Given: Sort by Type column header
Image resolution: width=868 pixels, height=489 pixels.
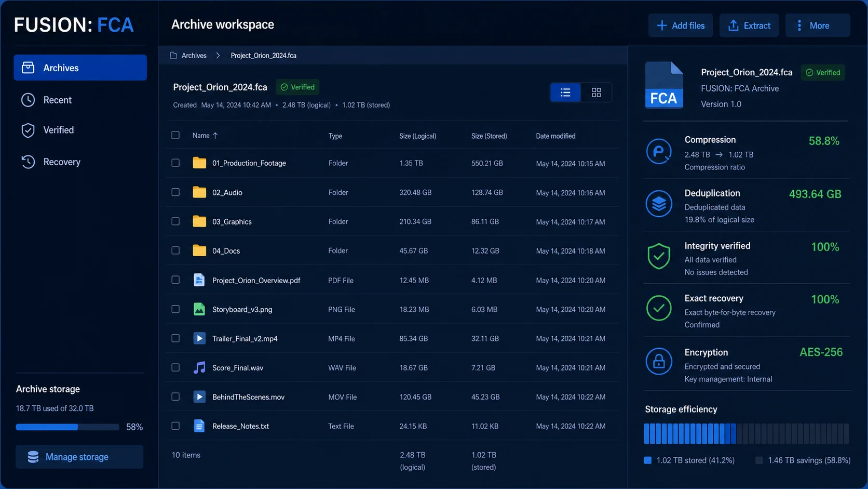Looking at the screenshot, I should pyautogui.click(x=335, y=136).
